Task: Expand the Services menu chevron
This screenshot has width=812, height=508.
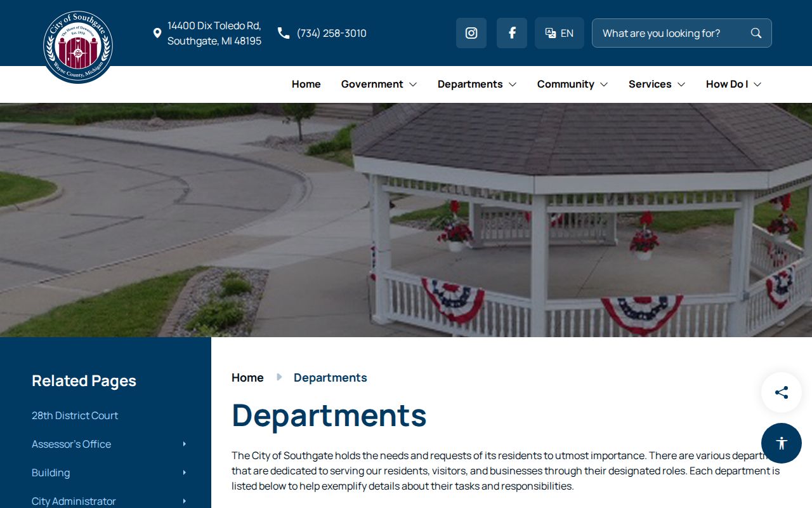Action: tap(681, 84)
